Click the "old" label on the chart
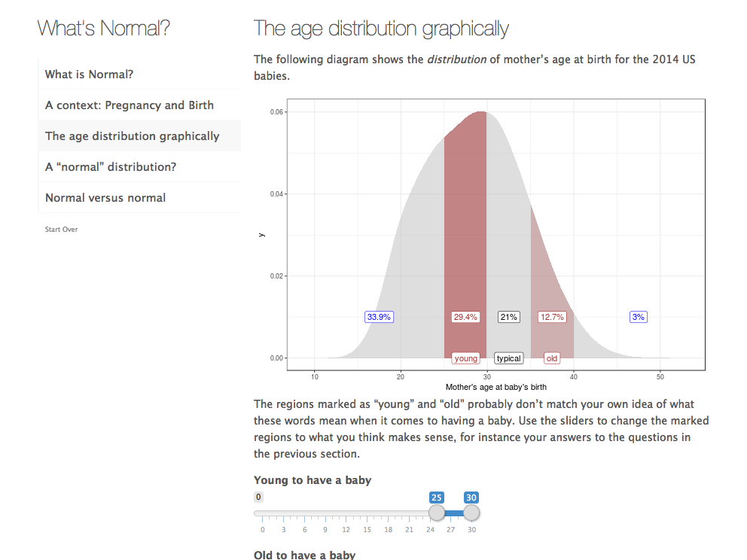Image resolution: width=747 pixels, height=560 pixels. pyautogui.click(x=552, y=358)
